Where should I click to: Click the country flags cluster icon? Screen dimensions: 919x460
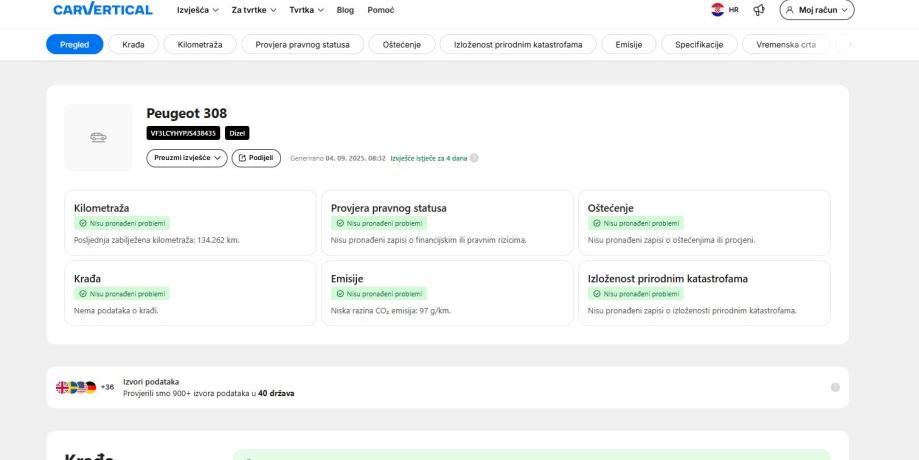point(78,387)
